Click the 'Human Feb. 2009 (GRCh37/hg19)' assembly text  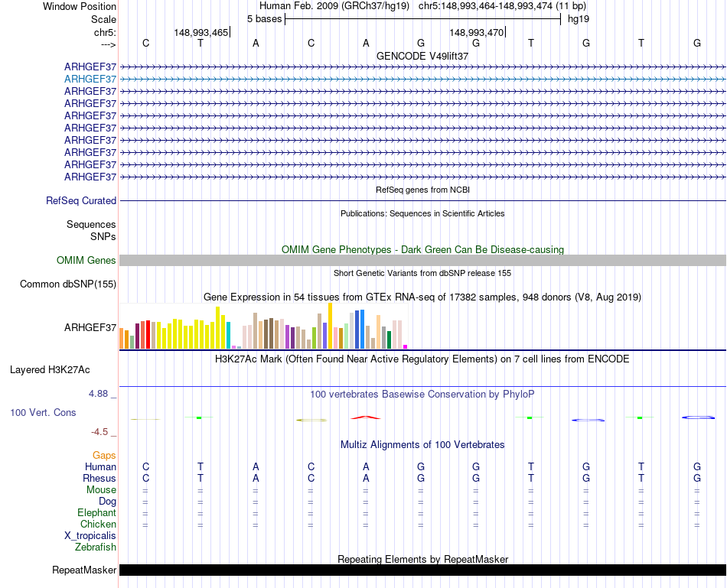coord(334,6)
